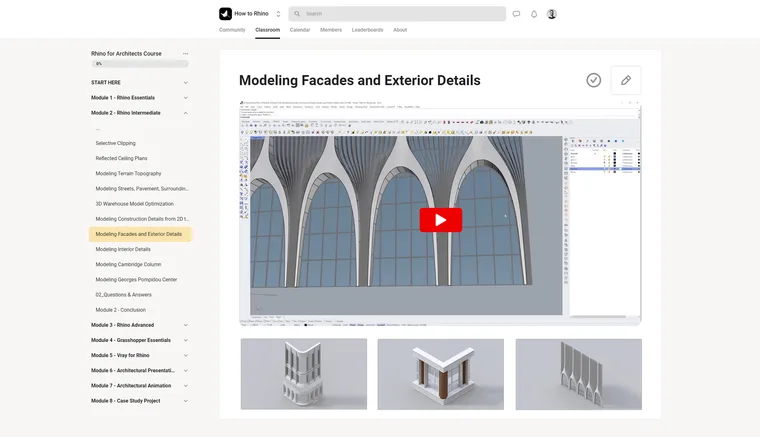Switch to the Classroom tab
This screenshot has width=760, height=437.
click(268, 30)
